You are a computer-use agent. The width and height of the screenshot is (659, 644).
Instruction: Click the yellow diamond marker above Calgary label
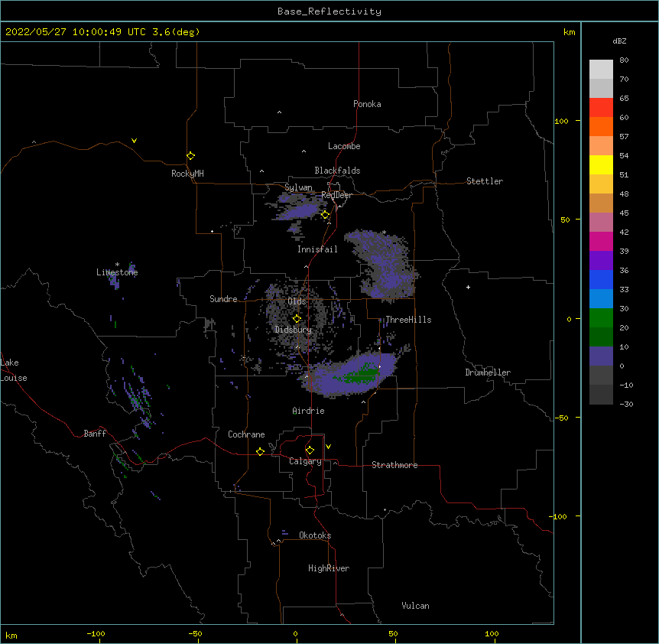(310, 450)
